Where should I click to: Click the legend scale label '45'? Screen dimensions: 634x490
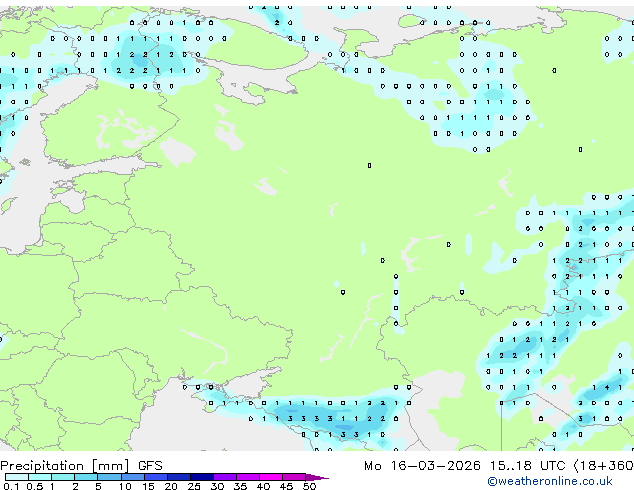coord(286,486)
